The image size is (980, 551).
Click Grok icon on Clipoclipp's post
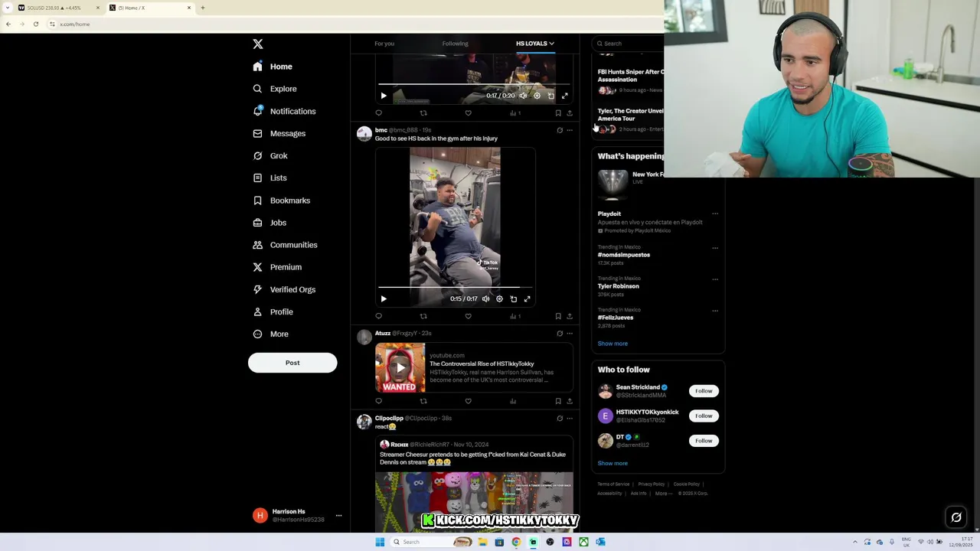coord(560,419)
